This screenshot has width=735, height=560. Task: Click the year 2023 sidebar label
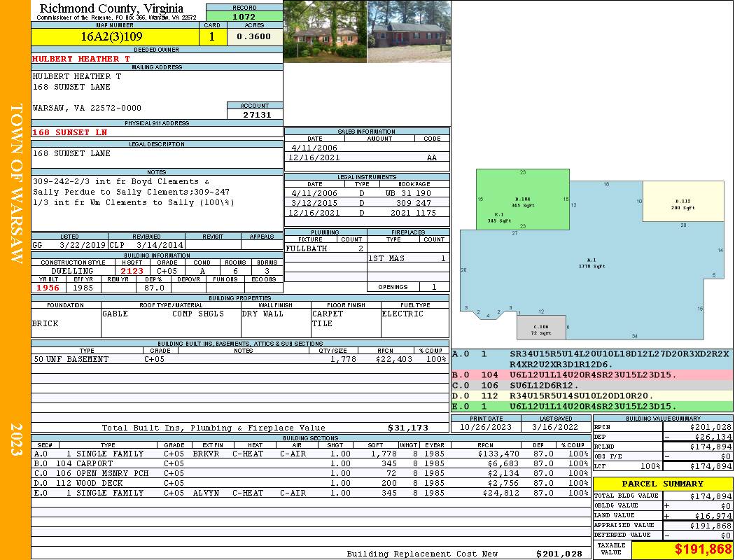click(16, 440)
